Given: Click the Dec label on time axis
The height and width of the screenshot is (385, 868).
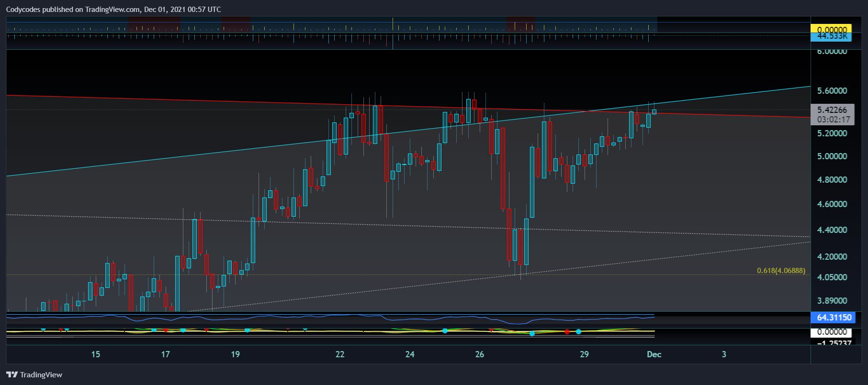Looking at the screenshot, I should (654, 354).
